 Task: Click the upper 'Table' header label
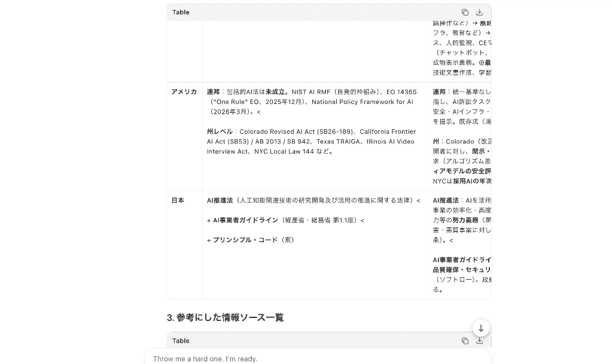tap(181, 12)
